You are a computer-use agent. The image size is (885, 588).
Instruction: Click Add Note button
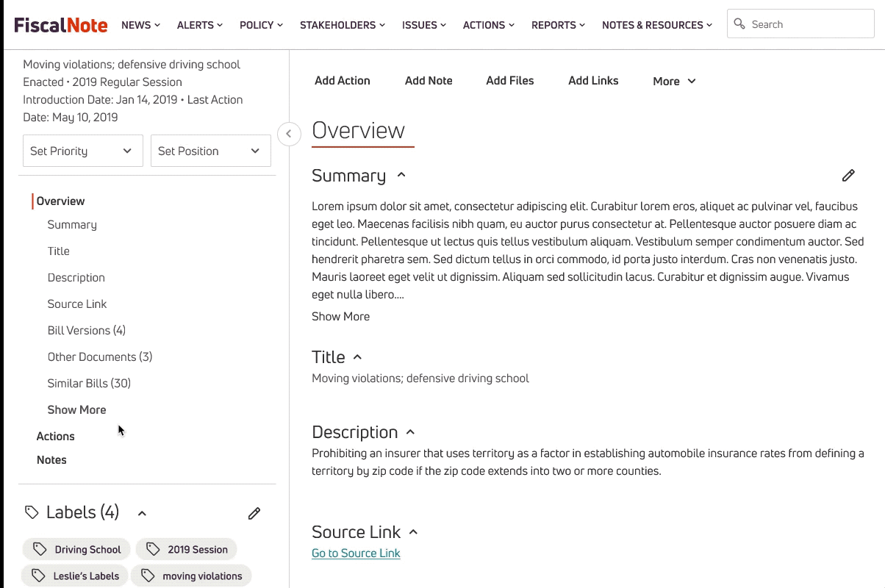pyautogui.click(x=429, y=81)
